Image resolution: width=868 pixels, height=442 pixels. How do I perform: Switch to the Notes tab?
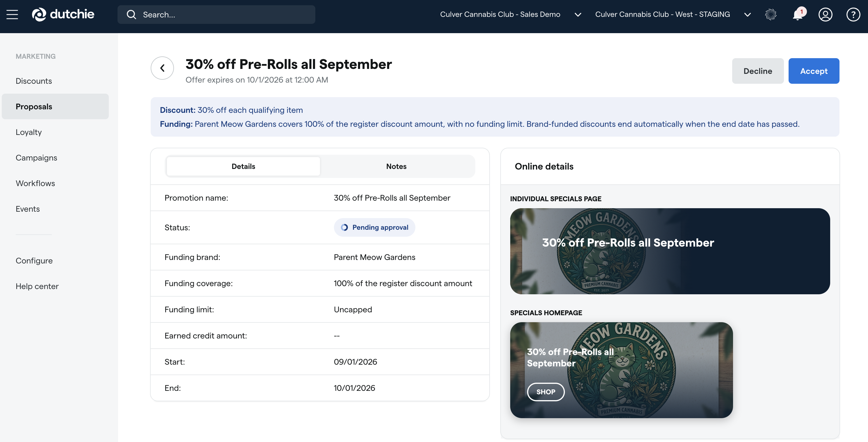coord(396,166)
